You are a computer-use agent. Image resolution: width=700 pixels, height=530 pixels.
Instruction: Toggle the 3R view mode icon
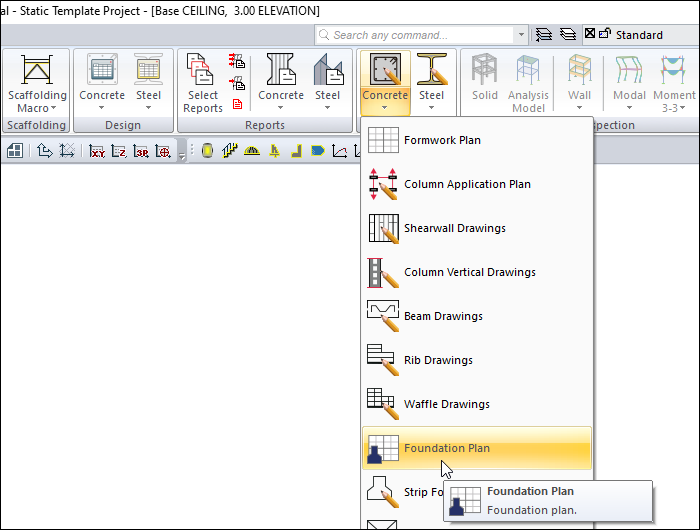click(x=141, y=152)
